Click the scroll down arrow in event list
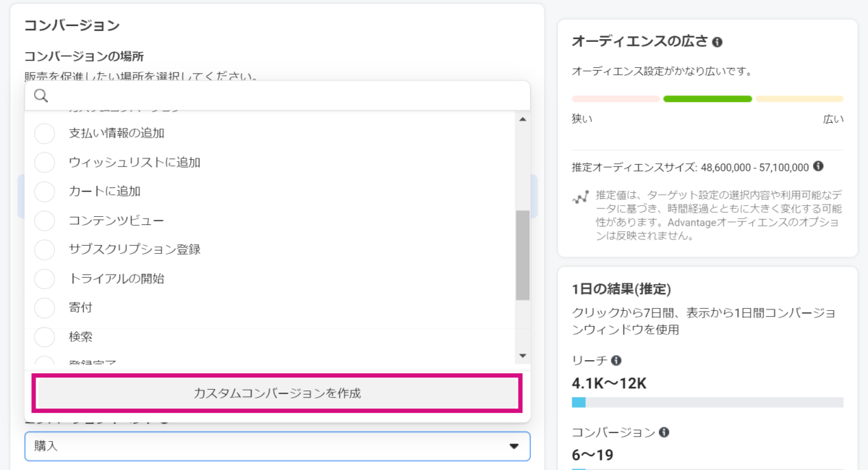 click(523, 355)
